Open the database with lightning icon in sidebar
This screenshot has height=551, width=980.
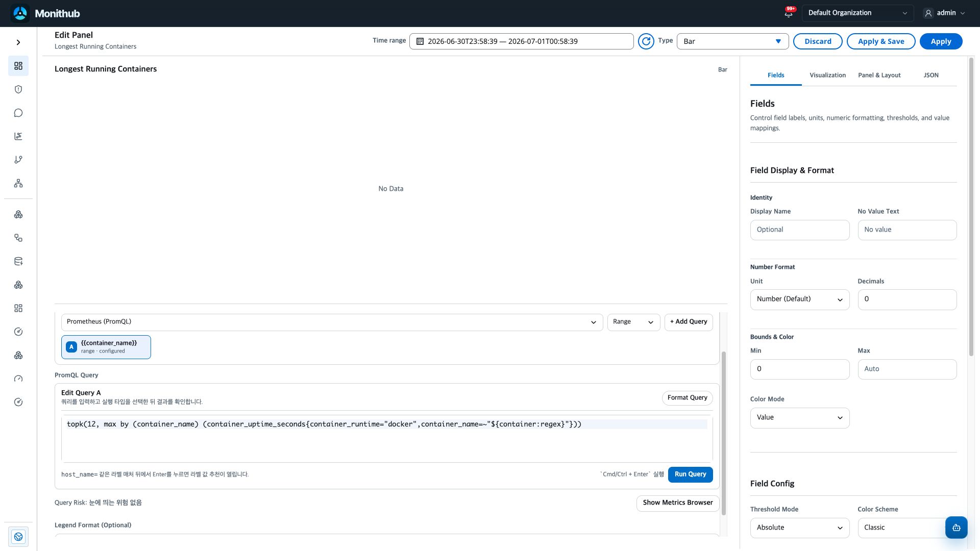point(18,261)
